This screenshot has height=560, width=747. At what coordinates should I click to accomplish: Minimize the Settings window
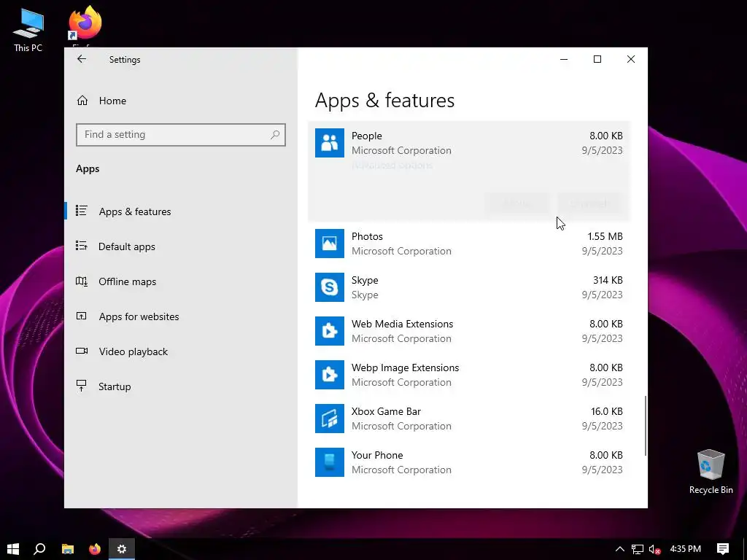pyautogui.click(x=564, y=59)
